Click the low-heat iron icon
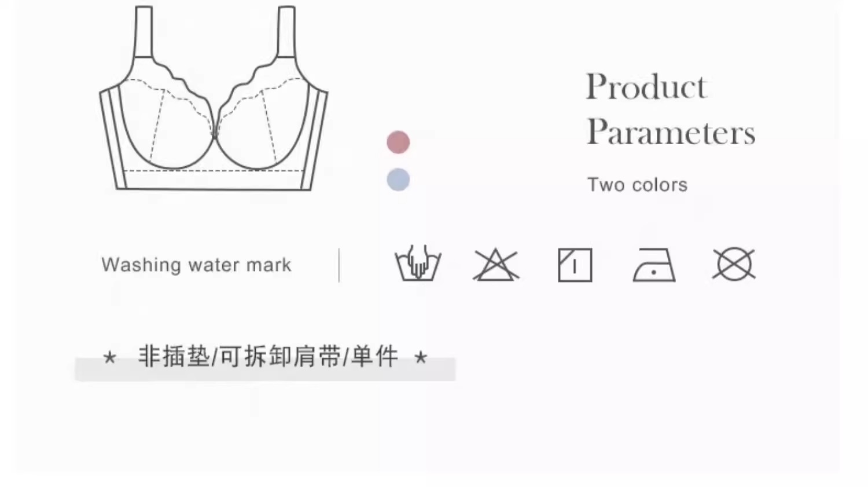The height and width of the screenshot is (487, 868). click(654, 265)
